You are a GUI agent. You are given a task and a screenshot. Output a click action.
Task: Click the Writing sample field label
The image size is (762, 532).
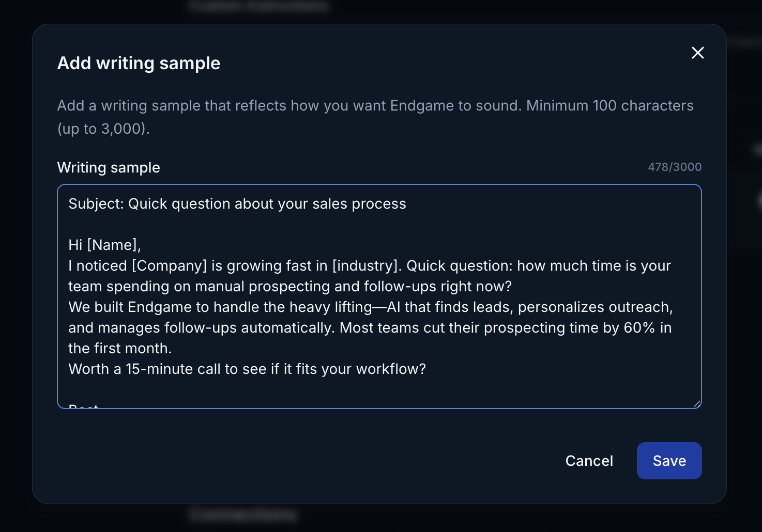[108, 167]
